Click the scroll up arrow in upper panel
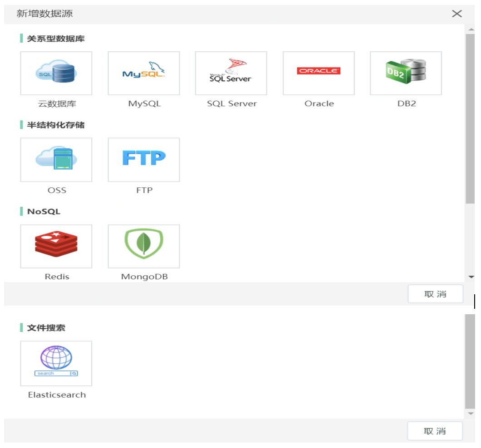The width and height of the screenshot is (481, 448). (x=471, y=29)
